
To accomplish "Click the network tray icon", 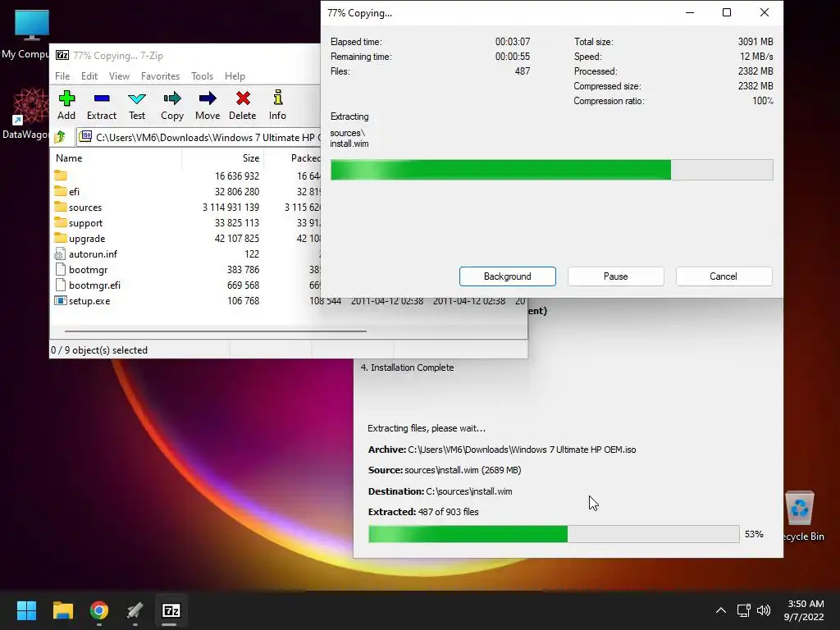I will pos(743,610).
